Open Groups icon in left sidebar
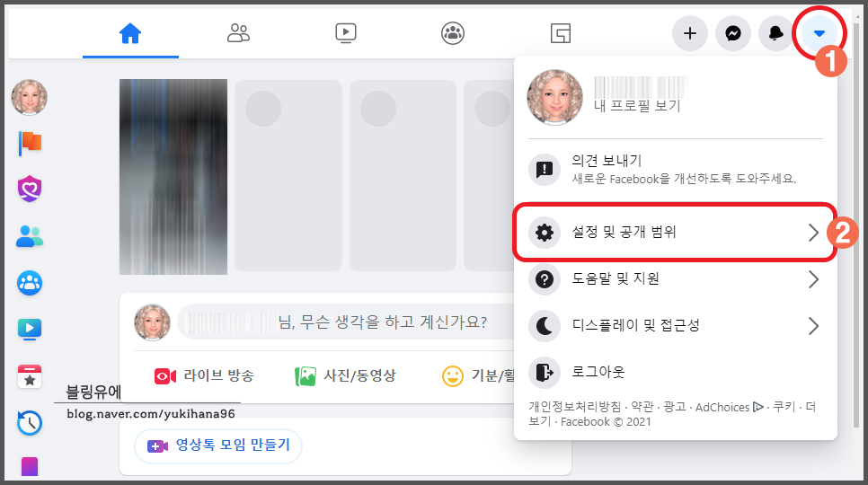 [30, 283]
